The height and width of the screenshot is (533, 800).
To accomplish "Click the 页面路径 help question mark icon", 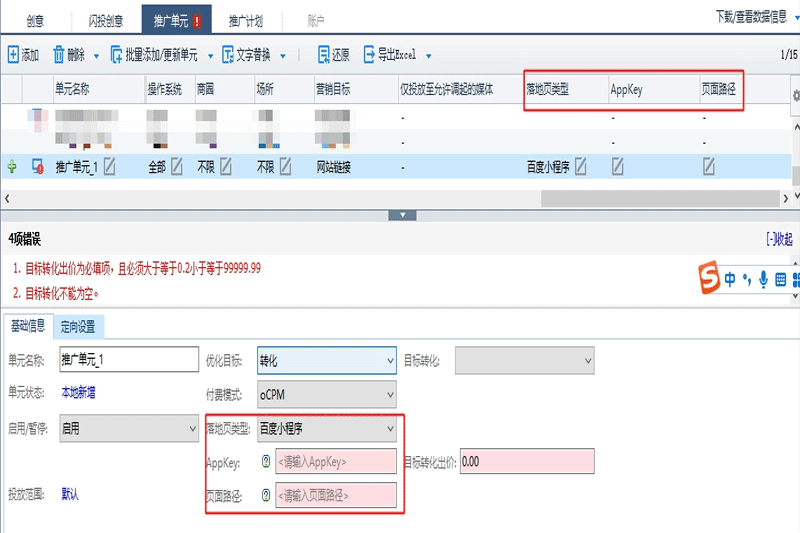I will click(x=266, y=495).
